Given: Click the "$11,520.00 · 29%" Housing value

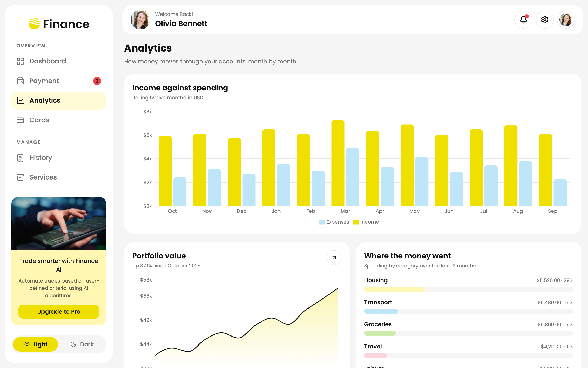Looking at the screenshot, I should coord(555,280).
